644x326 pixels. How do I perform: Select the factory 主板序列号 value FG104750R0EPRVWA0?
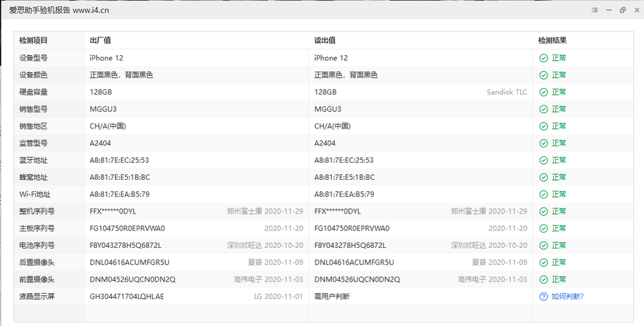[x=127, y=229]
